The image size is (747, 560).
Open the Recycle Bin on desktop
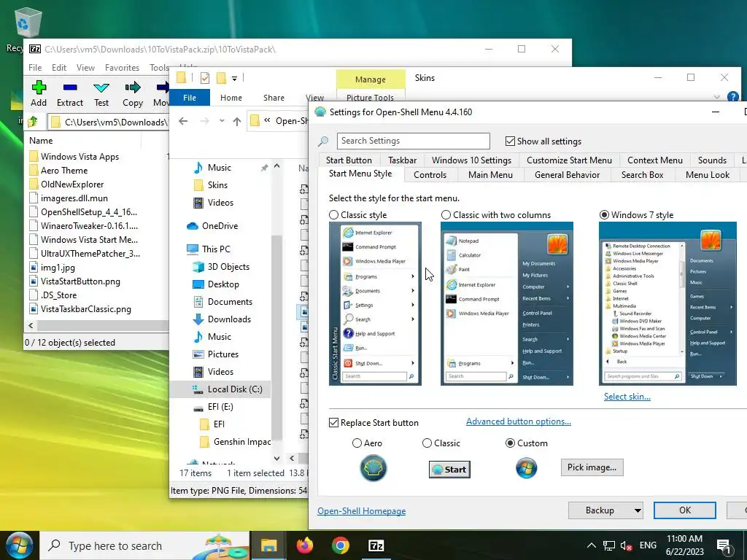click(28, 23)
